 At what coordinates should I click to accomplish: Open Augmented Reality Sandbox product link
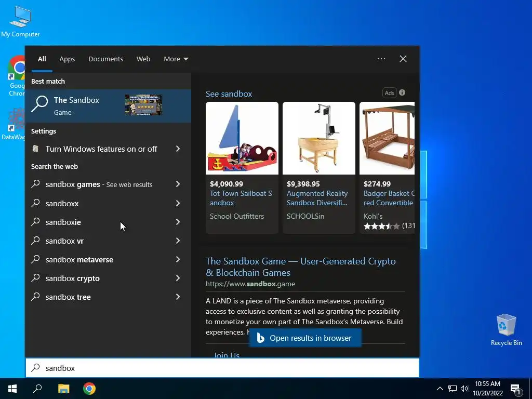click(317, 198)
